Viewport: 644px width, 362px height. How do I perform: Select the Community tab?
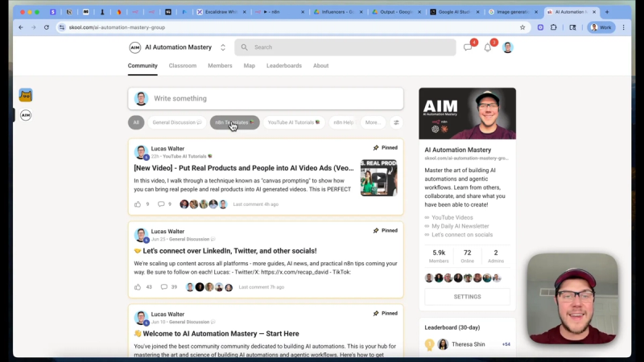[x=142, y=66]
